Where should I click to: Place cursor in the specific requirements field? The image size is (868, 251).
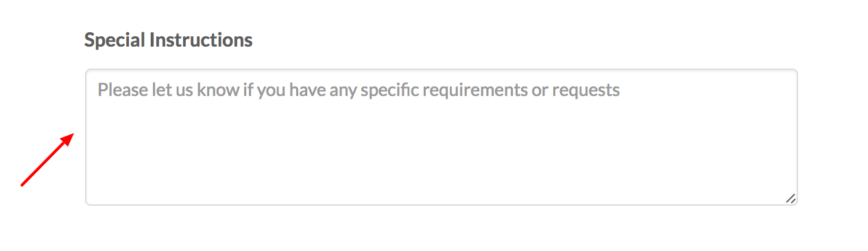pyautogui.click(x=442, y=137)
